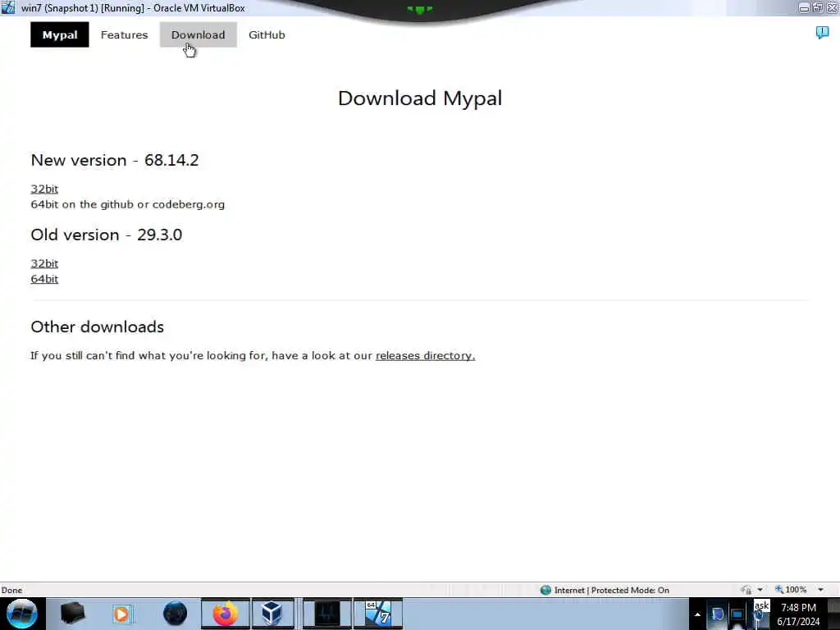Open the dark globe browser icon in taskbar
840x630 pixels.
coord(176,614)
